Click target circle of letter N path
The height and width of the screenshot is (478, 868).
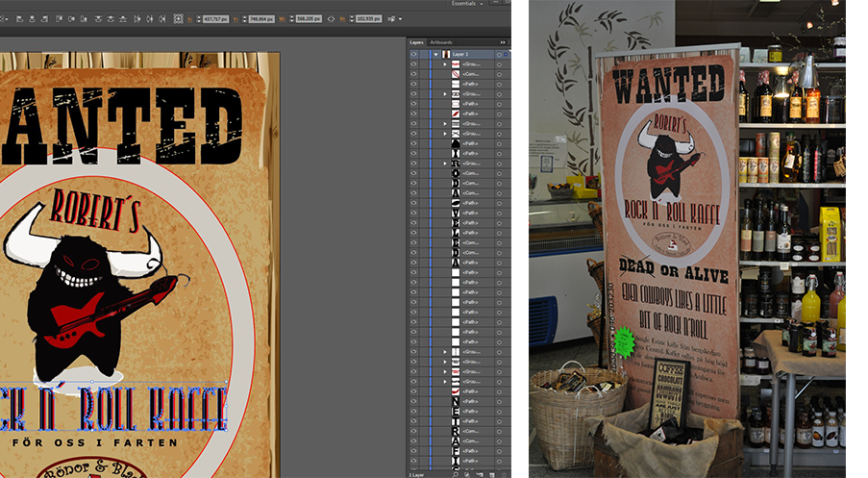coord(499,402)
